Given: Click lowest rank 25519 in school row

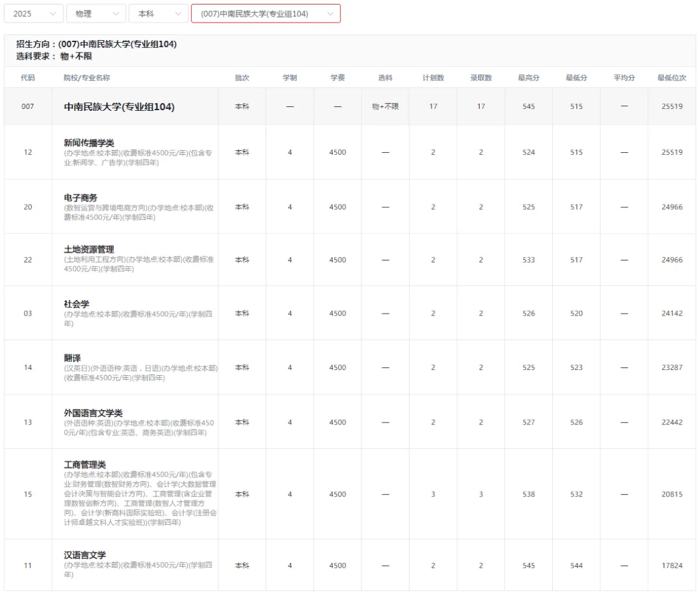Looking at the screenshot, I should coord(672,106).
